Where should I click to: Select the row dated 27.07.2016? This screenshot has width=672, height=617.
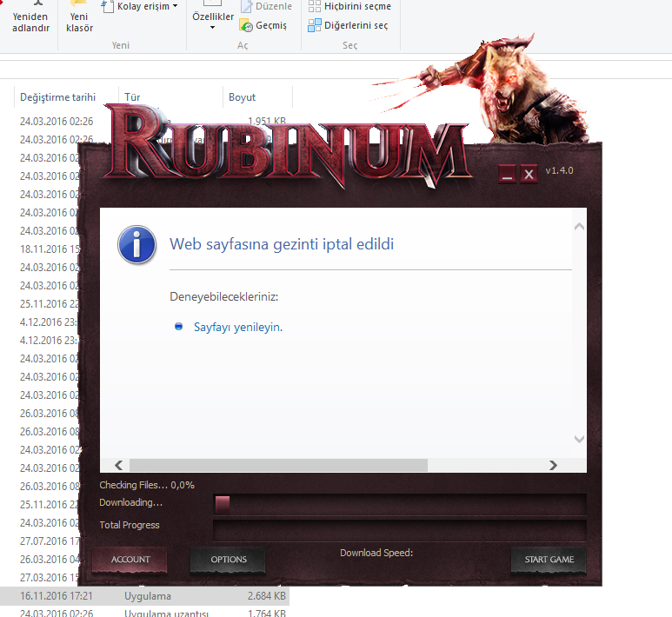coord(49,541)
